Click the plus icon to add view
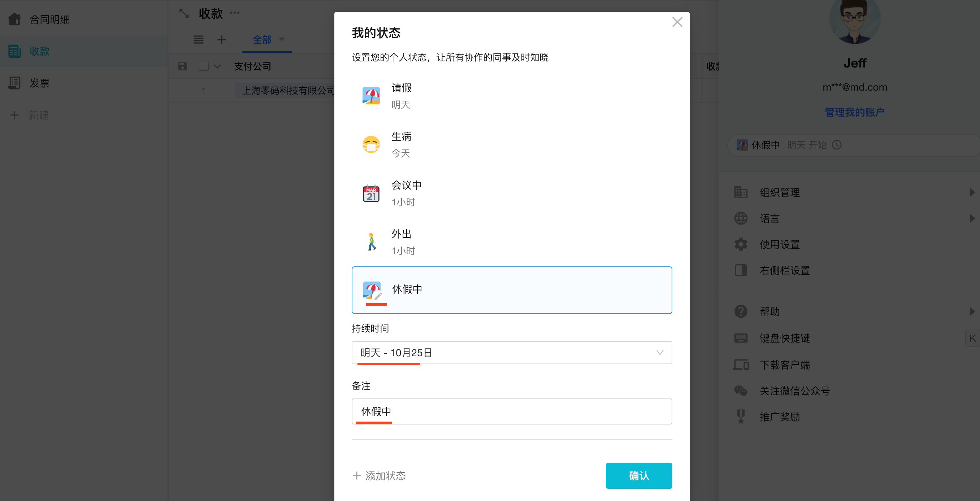The height and width of the screenshot is (501, 980). pyautogui.click(x=221, y=40)
